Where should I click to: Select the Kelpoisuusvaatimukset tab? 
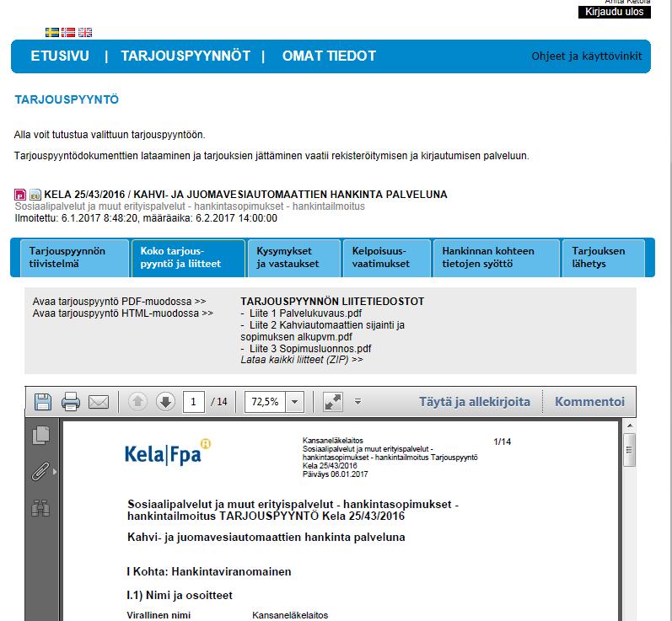click(386, 258)
